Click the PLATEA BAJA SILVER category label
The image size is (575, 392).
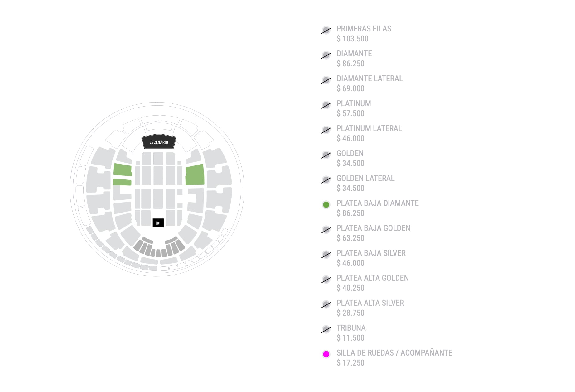pos(371,253)
